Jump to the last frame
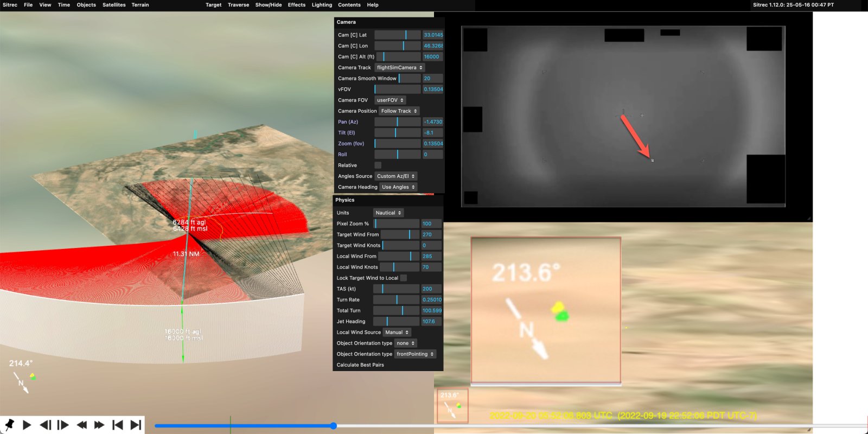The height and width of the screenshot is (434, 868). tap(136, 425)
